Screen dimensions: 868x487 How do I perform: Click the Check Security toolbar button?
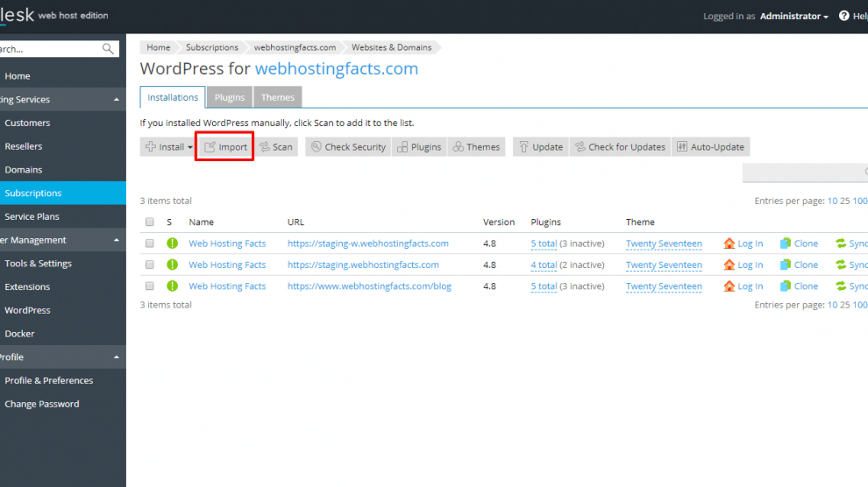pyautogui.click(x=348, y=146)
